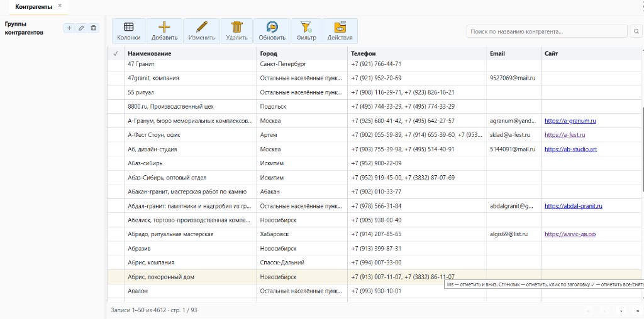Click city cell Спасск-Дальний
This screenshot has height=319, width=644.
point(302,262)
